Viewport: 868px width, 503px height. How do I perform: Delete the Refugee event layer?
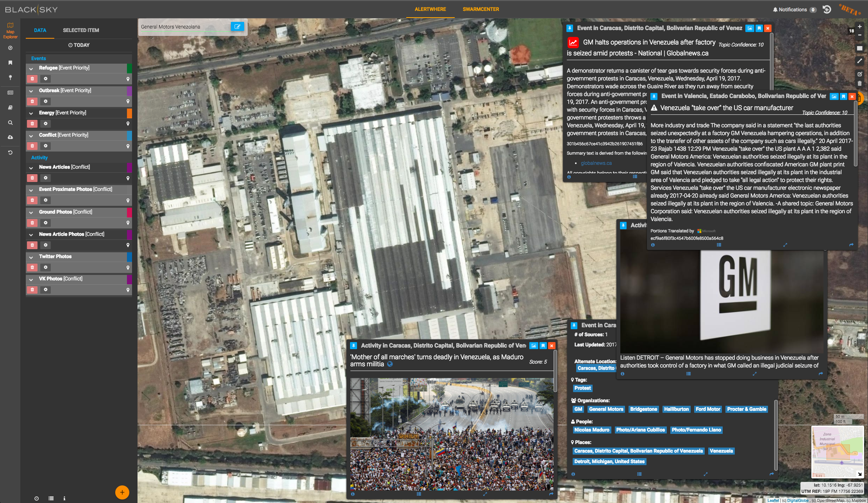point(32,79)
